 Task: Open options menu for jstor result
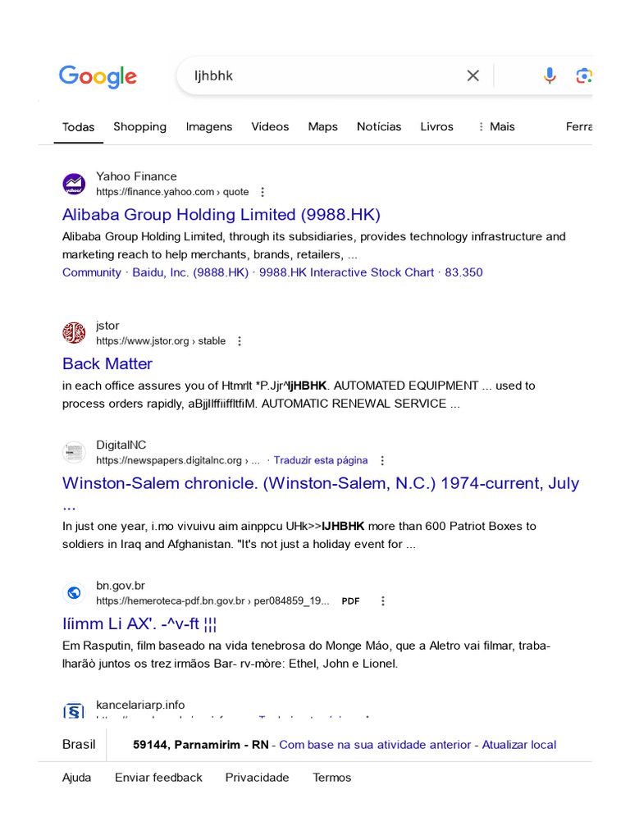point(240,341)
